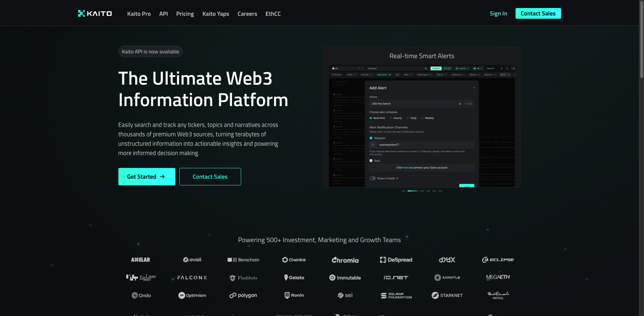Click the page vertical scrollbar thumb
The height and width of the screenshot is (316, 644).
click(641, 39)
